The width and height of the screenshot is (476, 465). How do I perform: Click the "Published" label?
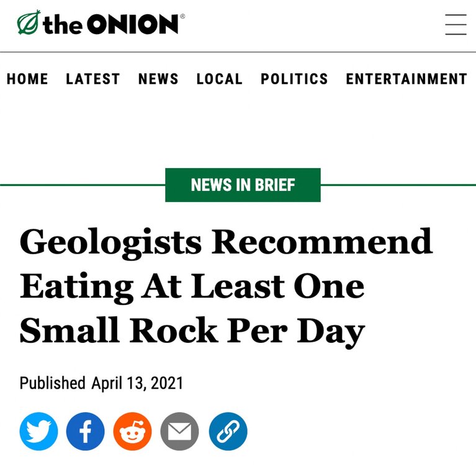pyautogui.click(x=52, y=383)
